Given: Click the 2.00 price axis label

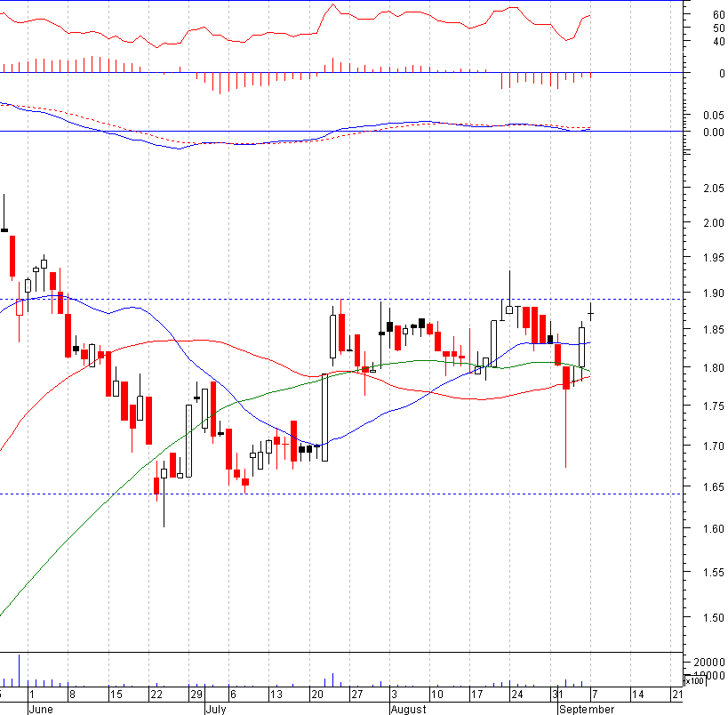Looking at the screenshot, I should pyautogui.click(x=714, y=223).
